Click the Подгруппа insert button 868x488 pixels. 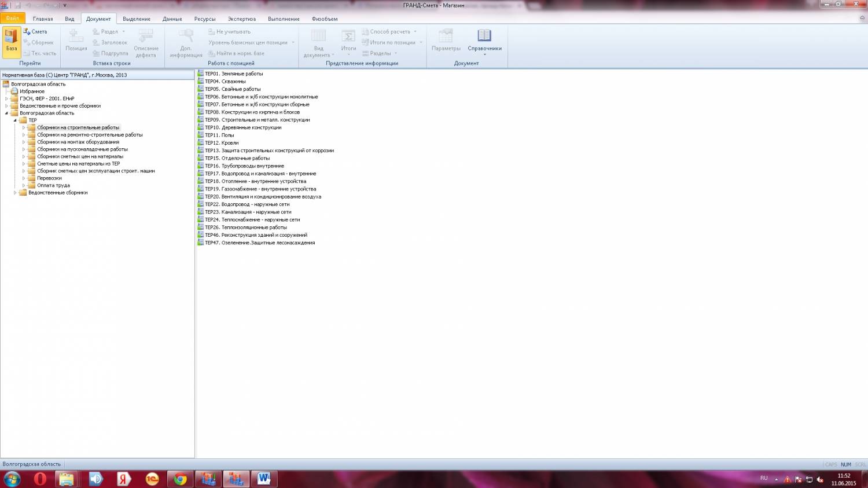(111, 53)
